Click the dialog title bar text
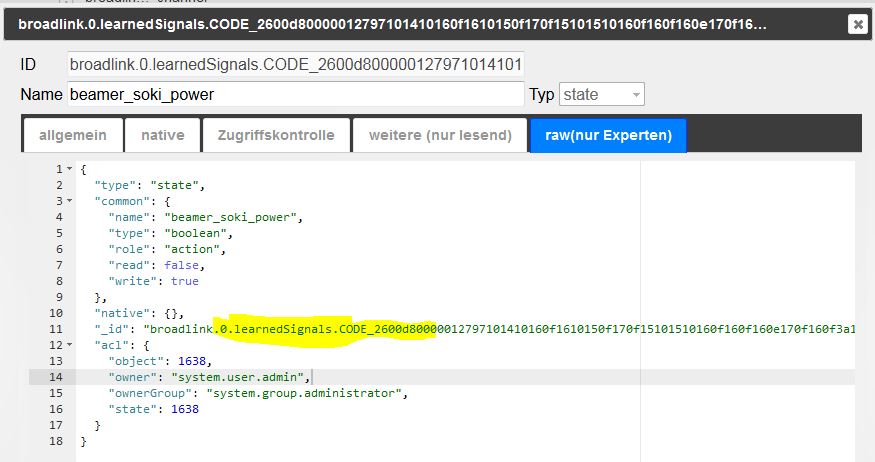The height and width of the screenshot is (462, 875). click(392, 25)
